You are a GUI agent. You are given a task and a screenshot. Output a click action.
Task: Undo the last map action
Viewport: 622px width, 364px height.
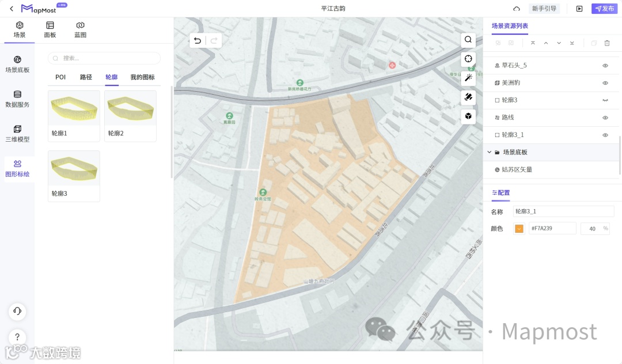click(198, 40)
